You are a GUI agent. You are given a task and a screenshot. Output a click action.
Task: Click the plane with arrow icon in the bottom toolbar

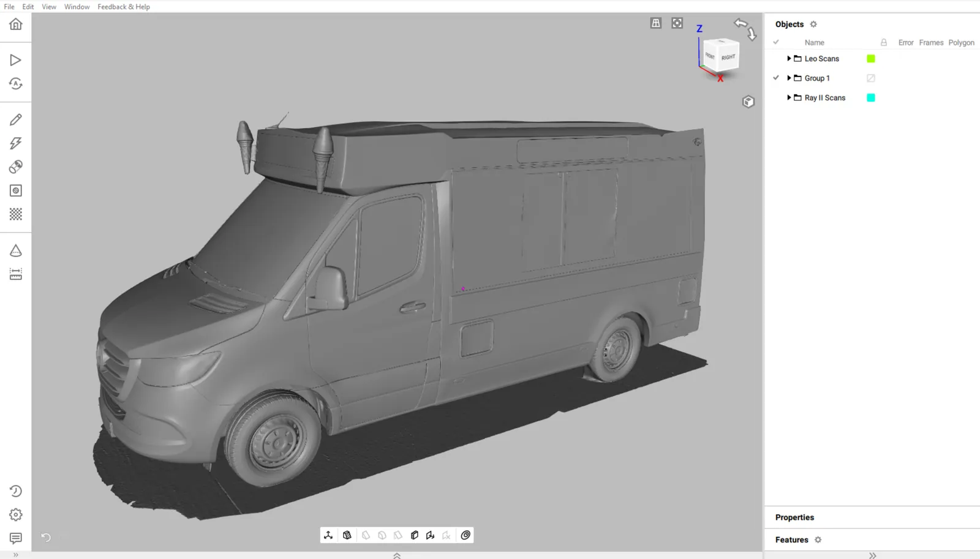(431, 535)
